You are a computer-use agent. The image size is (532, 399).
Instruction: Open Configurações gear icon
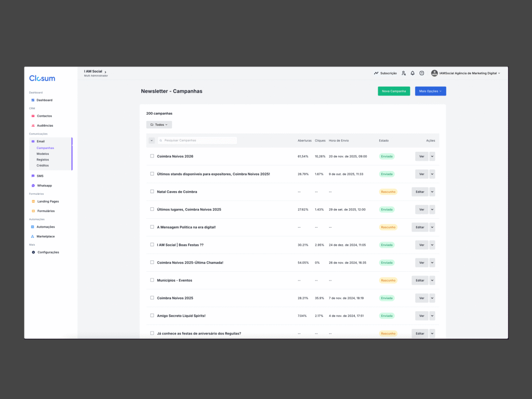[x=34, y=252]
